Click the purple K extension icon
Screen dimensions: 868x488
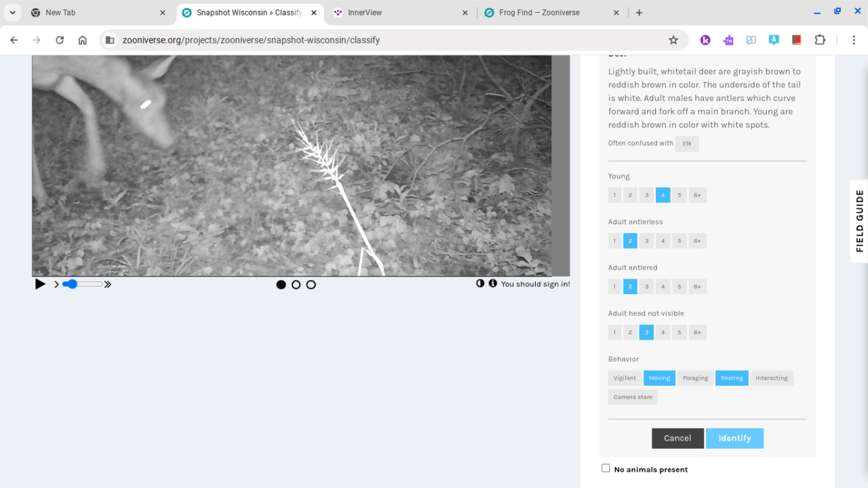(705, 40)
